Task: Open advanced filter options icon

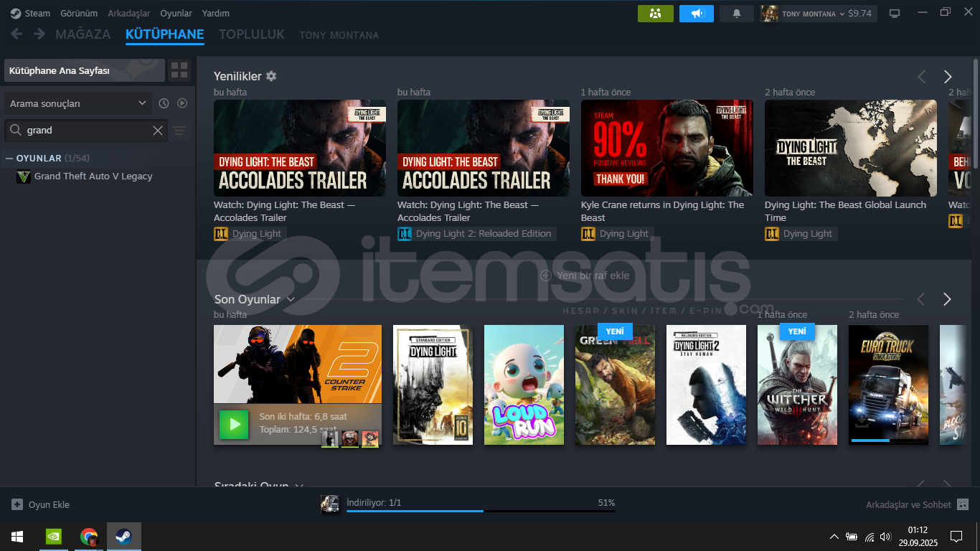Action: 179,131
